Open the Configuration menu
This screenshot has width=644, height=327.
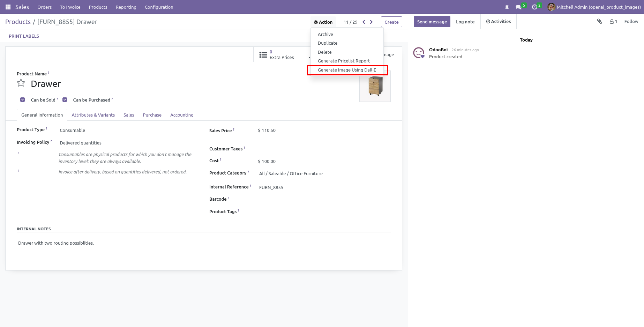159,7
